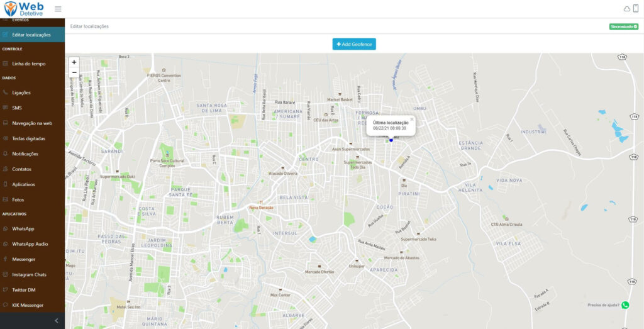The height and width of the screenshot is (329, 644).
Task: Close the Última localização popup
Action: [x=412, y=119]
